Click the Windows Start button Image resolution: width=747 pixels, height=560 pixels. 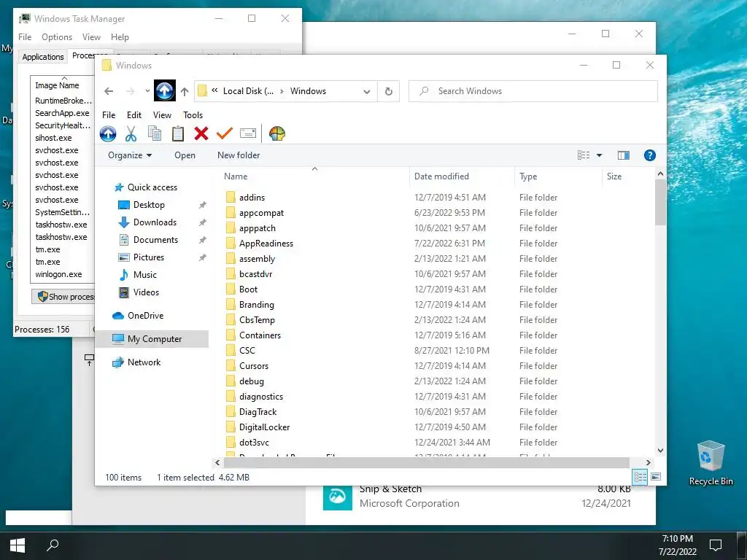18,545
